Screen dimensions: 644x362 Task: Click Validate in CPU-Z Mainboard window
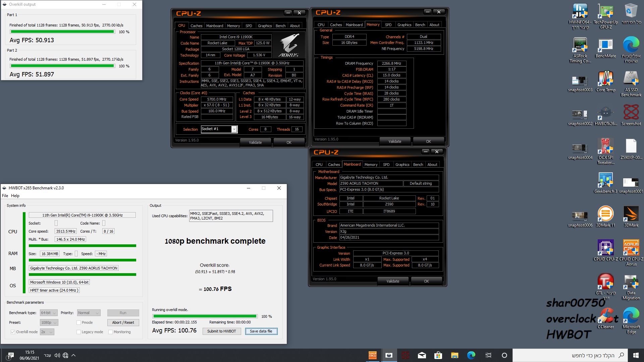click(393, 281)
